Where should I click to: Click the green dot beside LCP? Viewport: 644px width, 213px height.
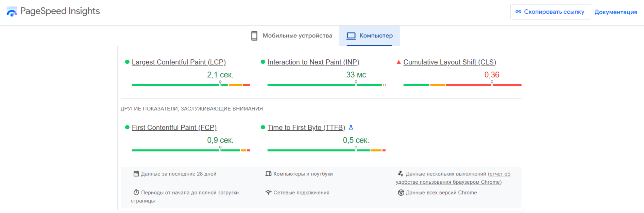click(x=127, y=62)
